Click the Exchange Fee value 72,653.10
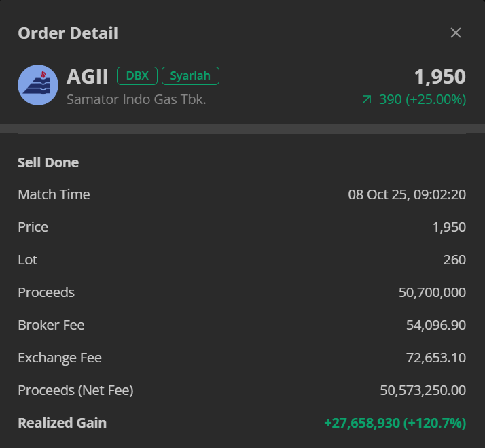Screen dimensions: 485x448 (436, 358)
